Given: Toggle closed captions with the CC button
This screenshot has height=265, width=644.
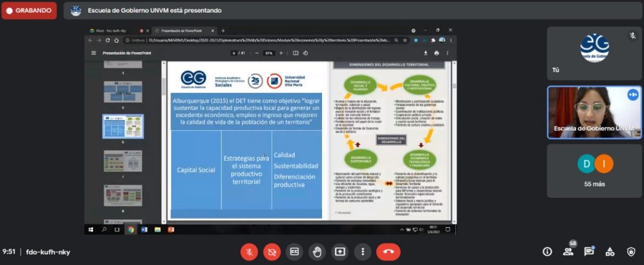Looking at the screenshot, I should (x=294, y=252).
